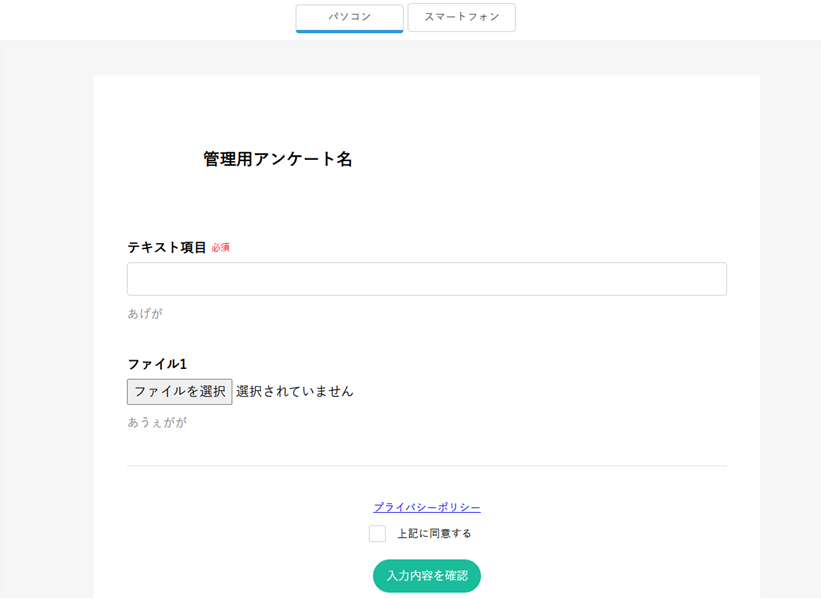
Task: Click the gray background left of the form
Action: (46, 300)
